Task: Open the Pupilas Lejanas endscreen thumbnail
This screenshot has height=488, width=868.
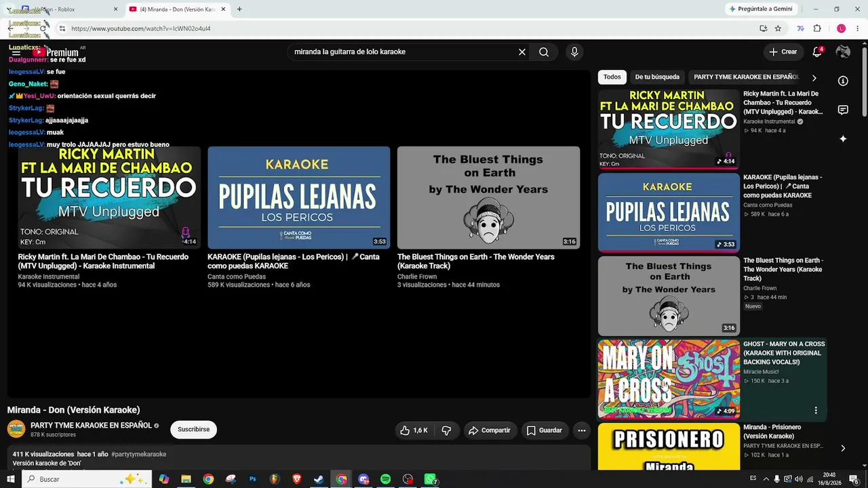Action: (299, 197)
